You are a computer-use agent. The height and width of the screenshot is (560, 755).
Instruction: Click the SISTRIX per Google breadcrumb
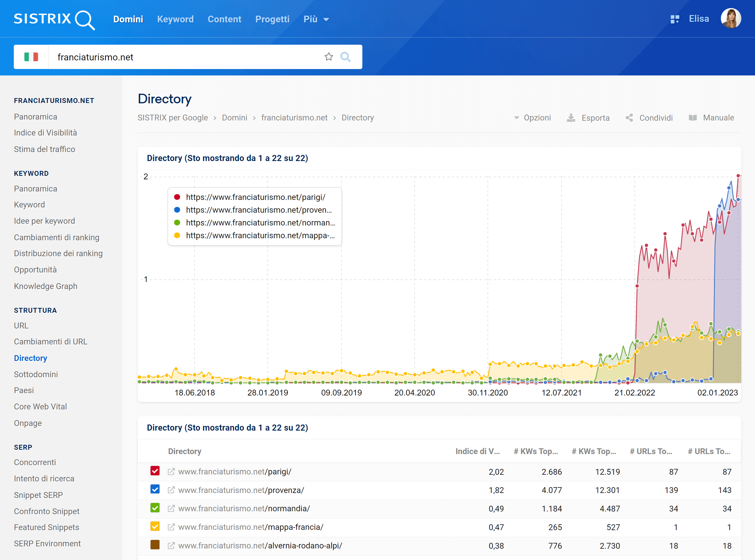pyautogui.click(x=173, y=118)
